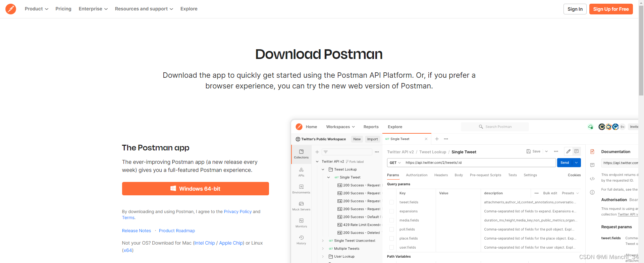Click the cloud sync status icon
The height and width of the screenshot is (263, 644).
[591, 127]
